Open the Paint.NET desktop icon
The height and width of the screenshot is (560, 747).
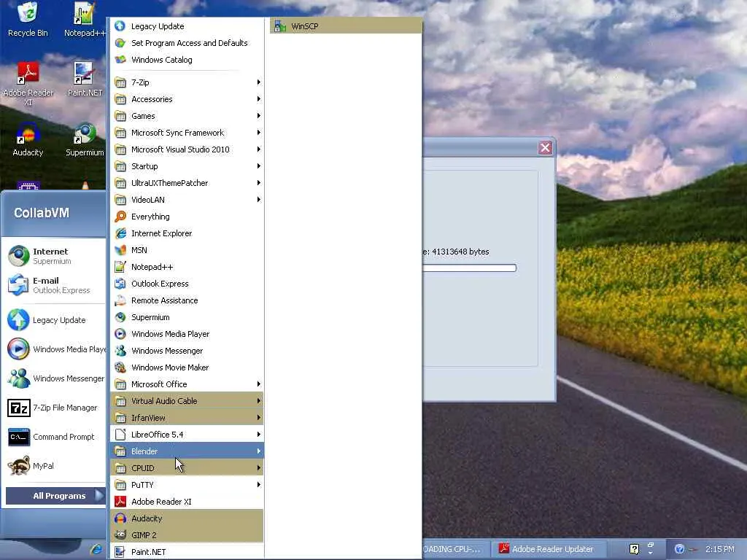(85, 79)
